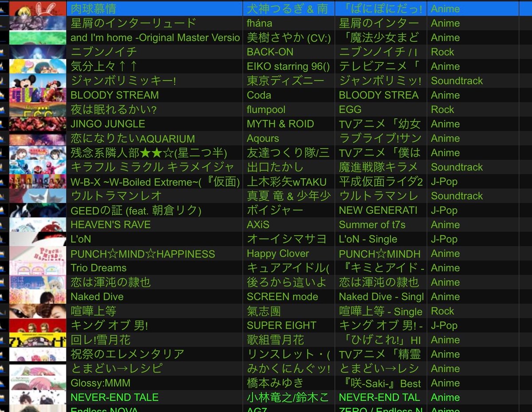Click the artist ボイジャー
Viewport: 532px width, 412px height.
tap(275, 210)
